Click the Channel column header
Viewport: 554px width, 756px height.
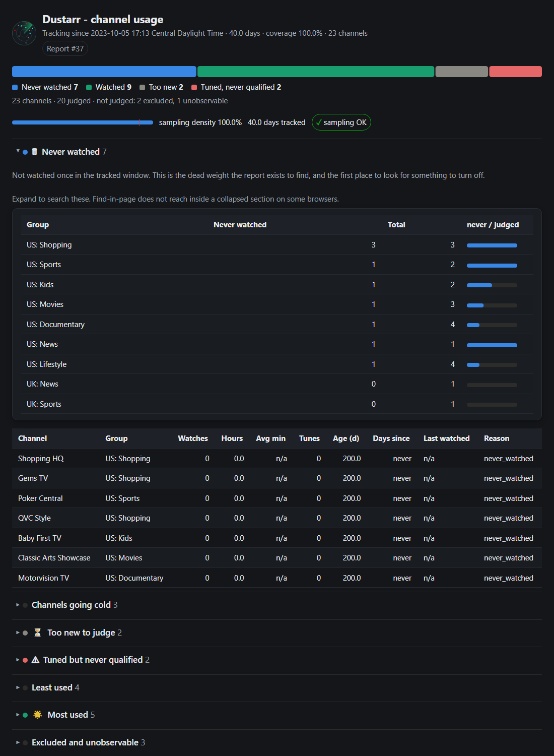tap(33, 438)
